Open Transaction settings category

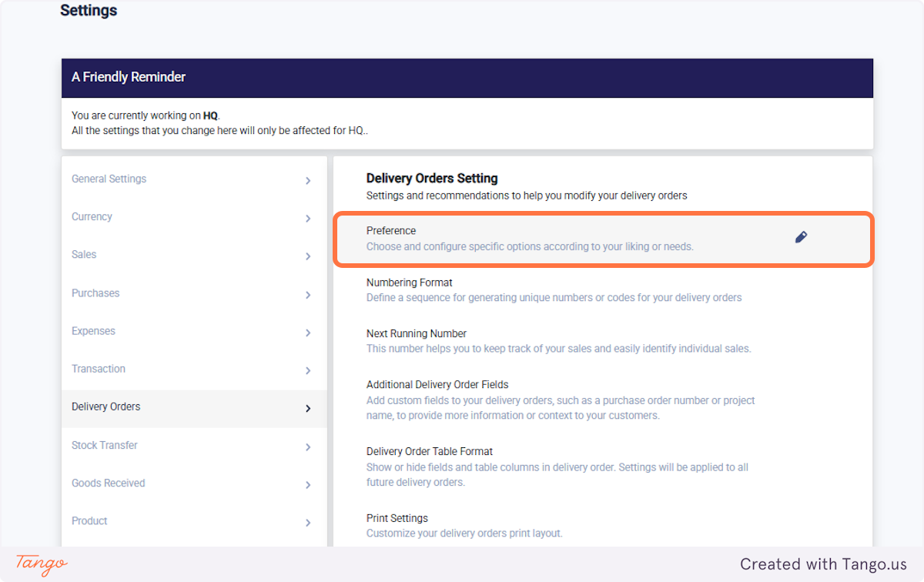[194, 369]
